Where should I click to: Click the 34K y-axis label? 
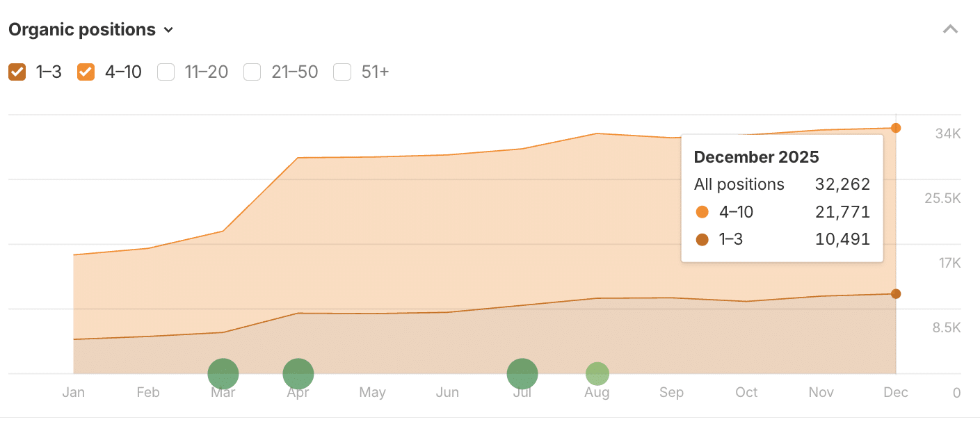click(947, 134)
